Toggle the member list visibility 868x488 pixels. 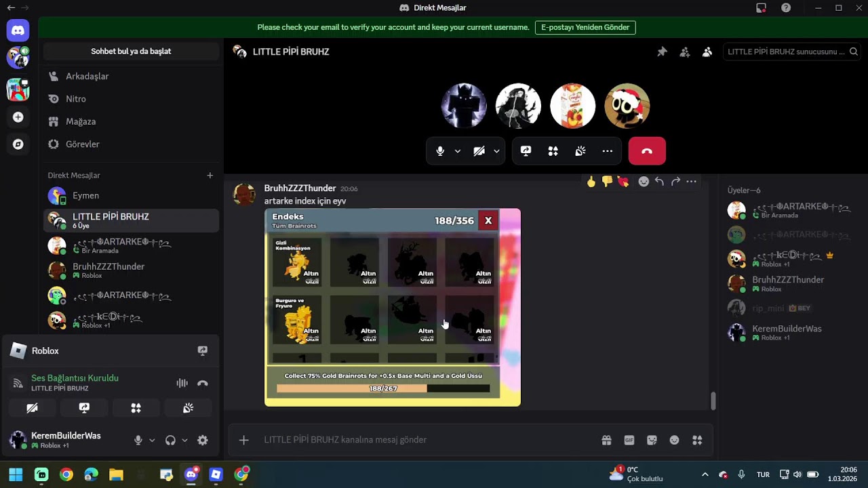pos(707,52)
